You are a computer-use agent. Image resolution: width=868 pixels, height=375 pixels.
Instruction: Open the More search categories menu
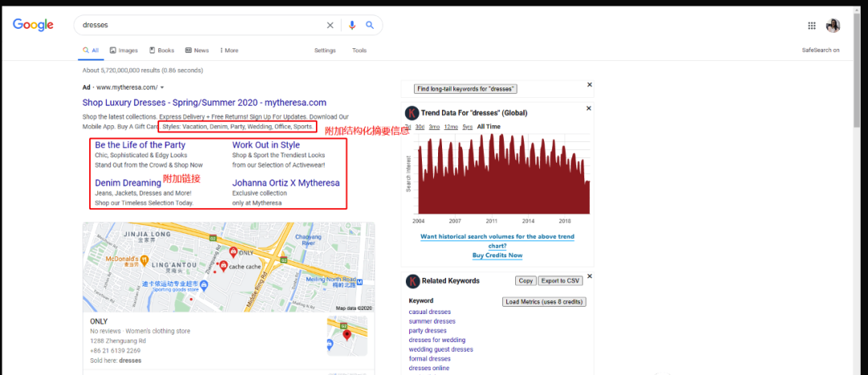[229, 51]
